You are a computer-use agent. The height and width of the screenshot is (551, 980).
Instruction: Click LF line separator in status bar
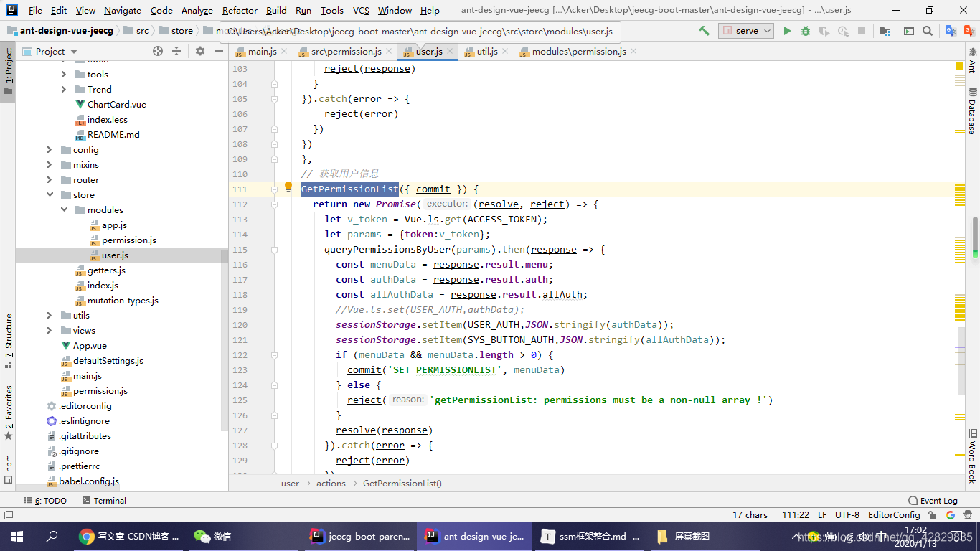tap(822, 514)
